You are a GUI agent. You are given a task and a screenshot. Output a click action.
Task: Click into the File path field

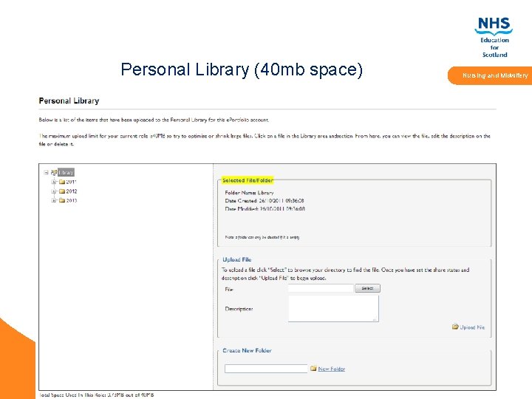(321, 288)
